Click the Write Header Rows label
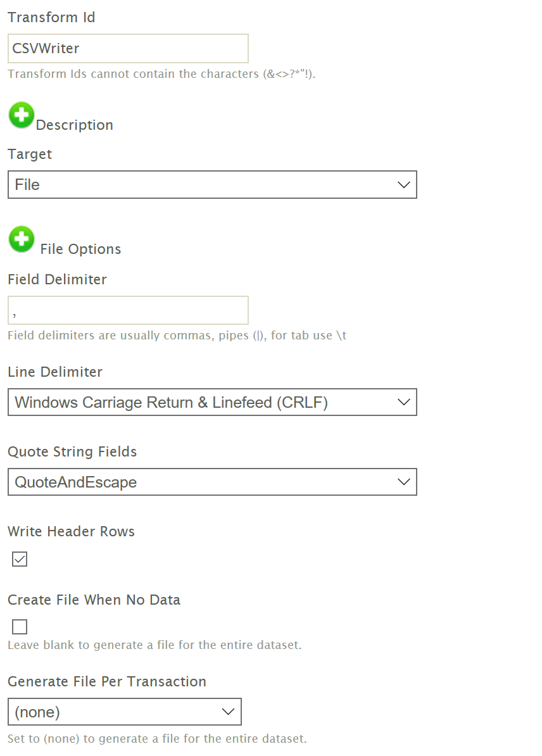The width and height of the screenshot is (542, 756). click(x=71, y=532)
